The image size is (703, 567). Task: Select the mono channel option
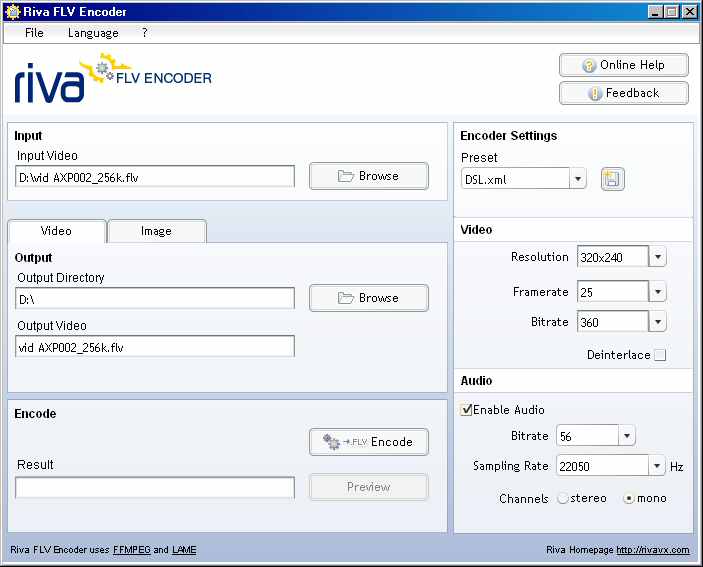[629, 498]
